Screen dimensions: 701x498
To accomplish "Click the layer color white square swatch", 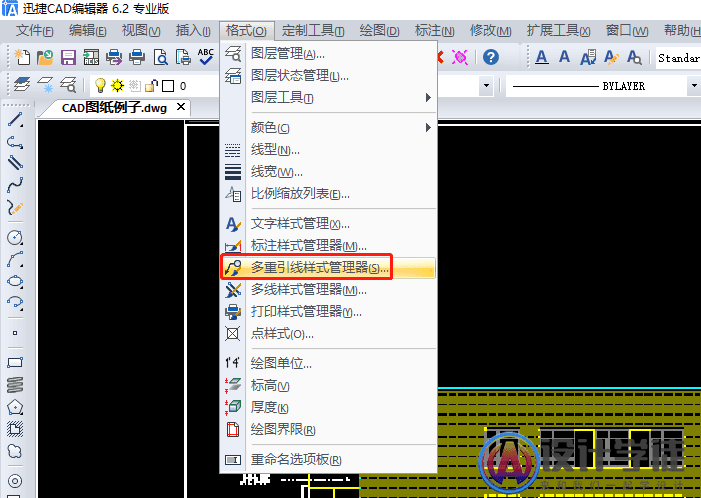I will click(x=168, y=85).
